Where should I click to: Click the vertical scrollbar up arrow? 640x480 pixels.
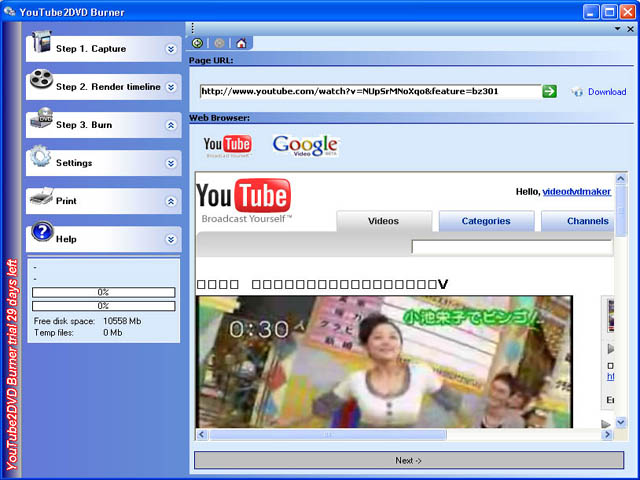coord(621,178)
